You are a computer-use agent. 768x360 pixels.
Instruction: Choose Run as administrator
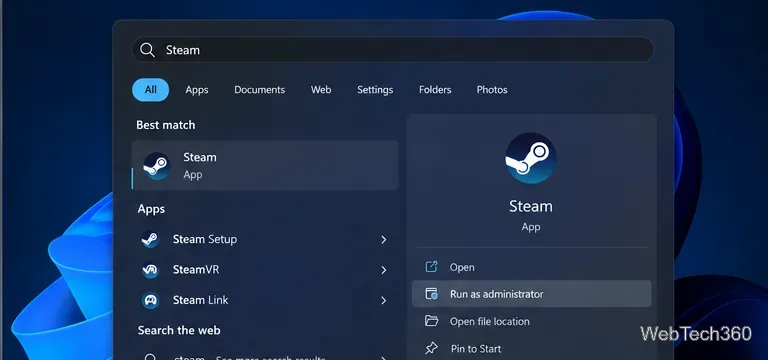(531, 294)
